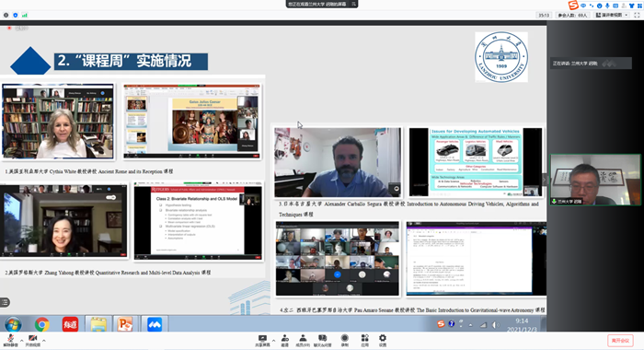Open the Apps button in meeting toolbar
644x350 pixels.
point(364,340)
